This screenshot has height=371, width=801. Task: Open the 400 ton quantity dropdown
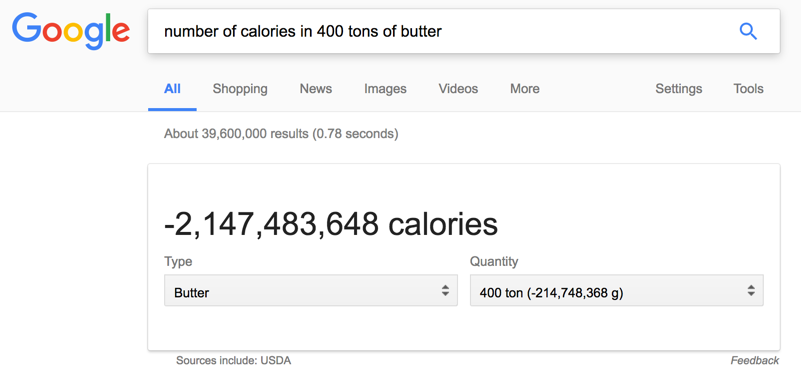click(x=617, y=290)
